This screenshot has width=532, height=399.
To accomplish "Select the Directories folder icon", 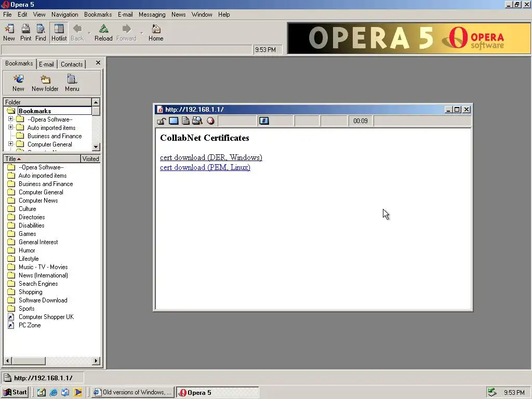I will pos(11,217).
